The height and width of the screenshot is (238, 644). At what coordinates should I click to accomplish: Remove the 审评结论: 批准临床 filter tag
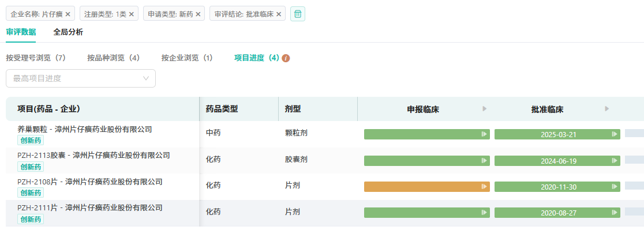tap(279, 14)
